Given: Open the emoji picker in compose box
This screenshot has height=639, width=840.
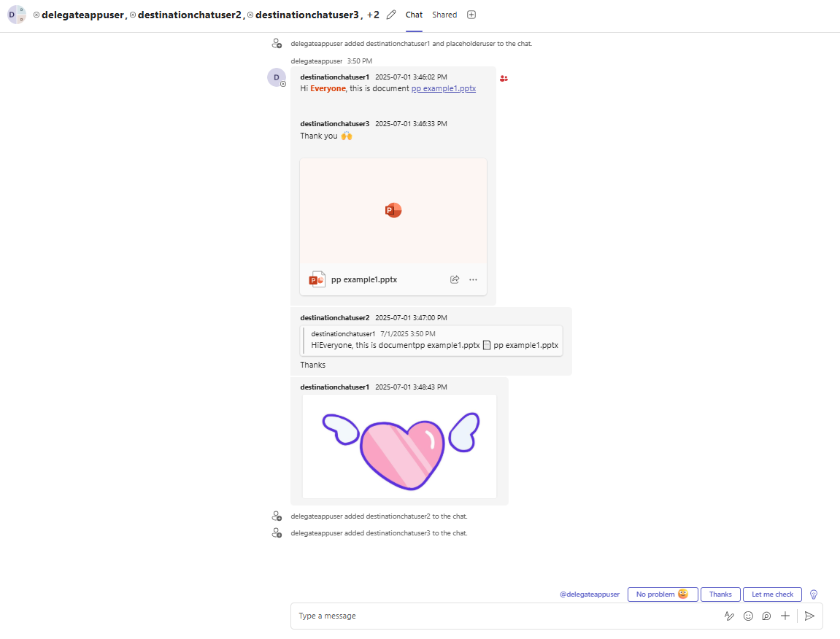Looking at the screenshot, I should click(x=748, y=616).
